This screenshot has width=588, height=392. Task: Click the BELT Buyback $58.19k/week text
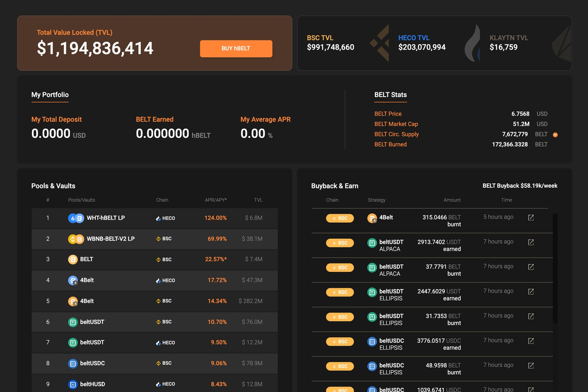click(x=520, y=186)
